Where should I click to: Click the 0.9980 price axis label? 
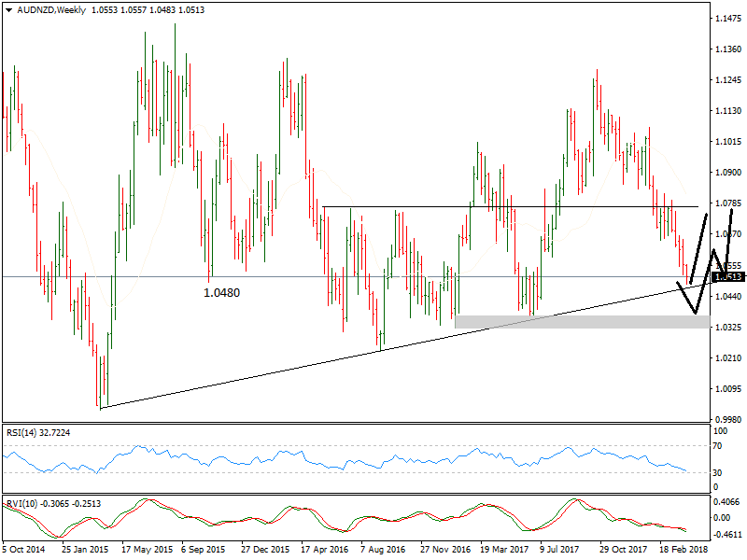728,419
